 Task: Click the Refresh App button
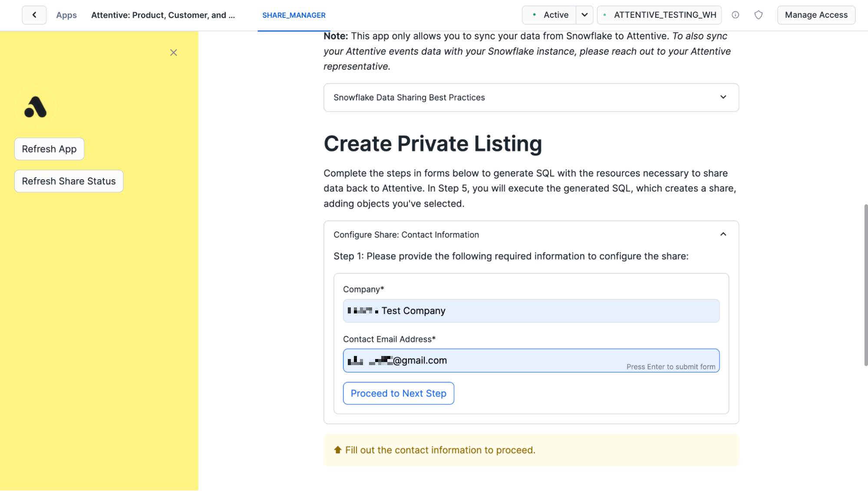click(x=49, y=149)
